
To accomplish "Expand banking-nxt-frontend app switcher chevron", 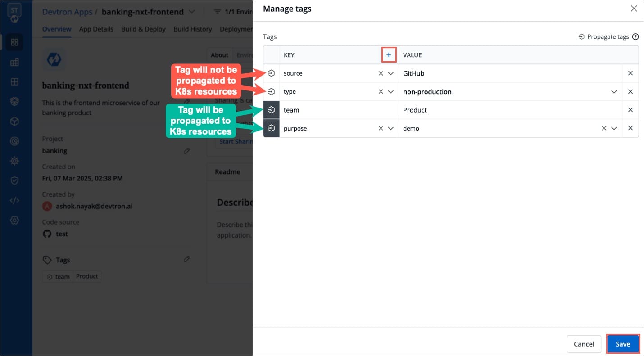I will (x=191, y=12).
